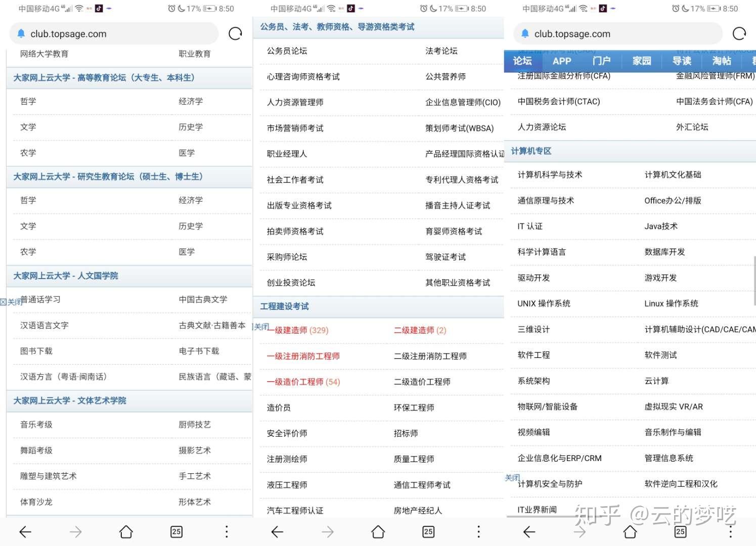Viewport: 756px width, 546px height.
Task: Open the 门户 tab in the navigation bar
Action: click(x=601, y=61)
